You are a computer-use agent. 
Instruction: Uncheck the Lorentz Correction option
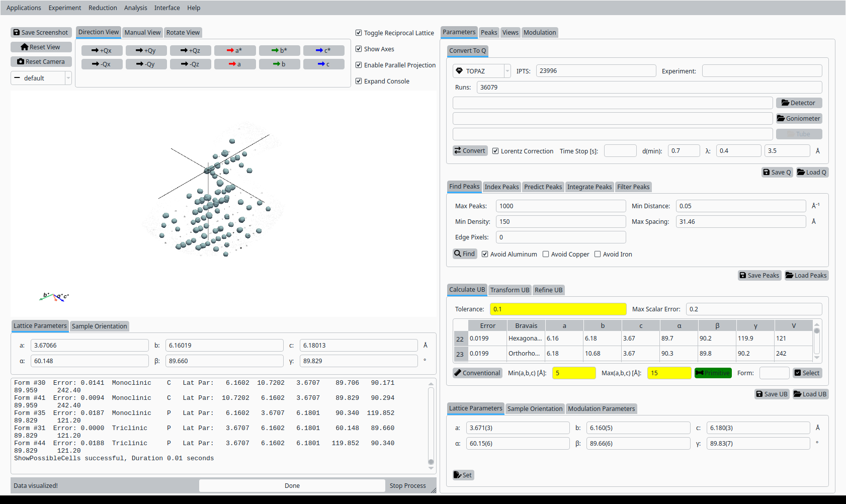pyautogui.click(x=495, y=151)
